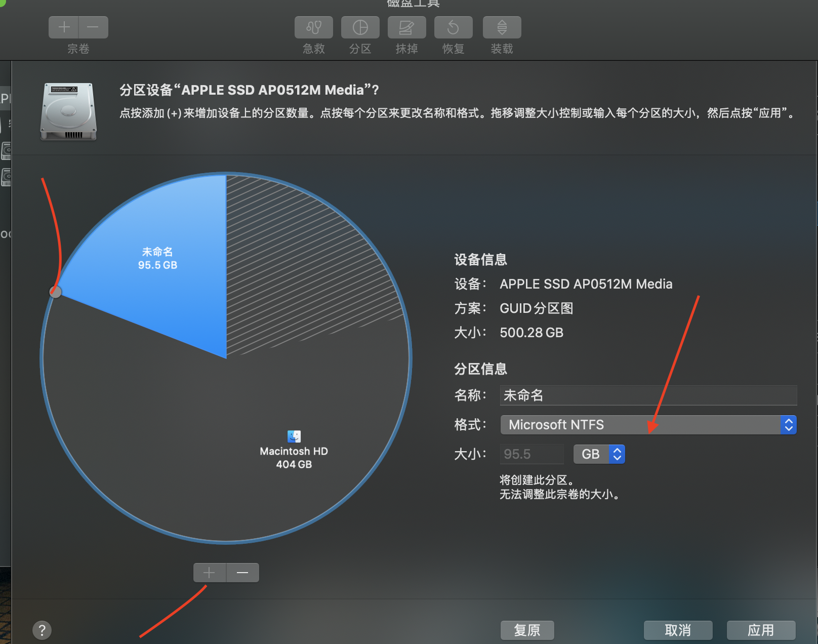Image resolution: width=818 pixels, height=644 pixels.
Task: Click the partition resize handle on pie edge
Action: pyautogui.click(x=56, y=292)
